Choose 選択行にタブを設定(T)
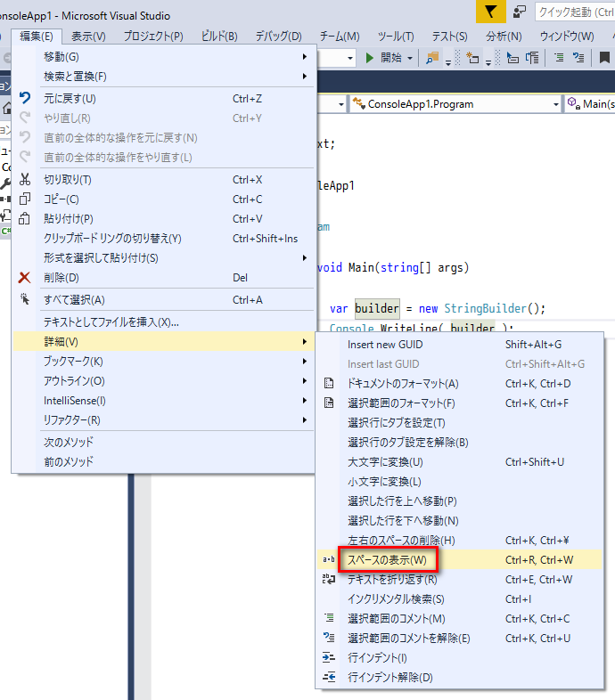615x700 pixels. 459,423
